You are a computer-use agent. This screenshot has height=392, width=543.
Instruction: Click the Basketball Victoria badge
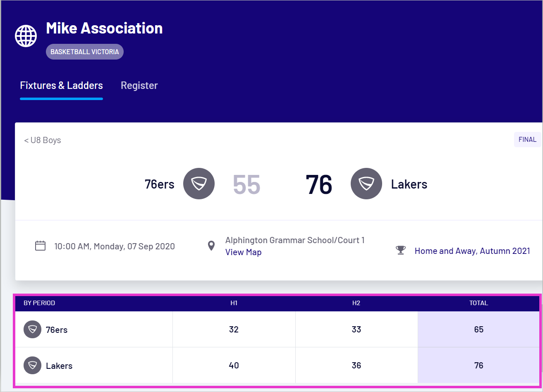(x=84, y=52)
